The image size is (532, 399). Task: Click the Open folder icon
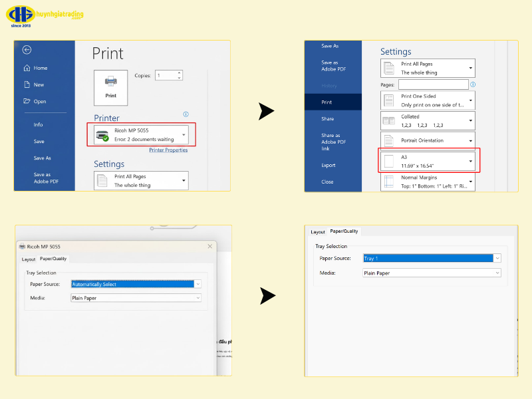[x=27, y=101]
